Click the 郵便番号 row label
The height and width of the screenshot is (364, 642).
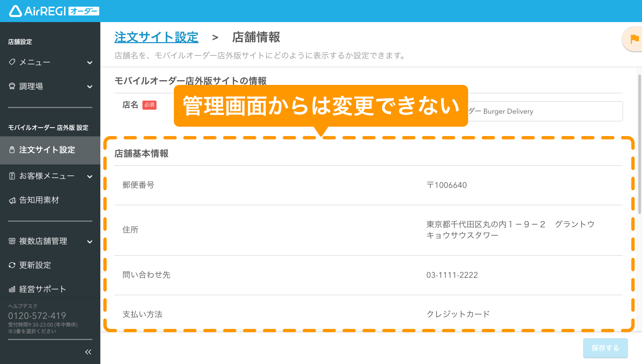138,185
